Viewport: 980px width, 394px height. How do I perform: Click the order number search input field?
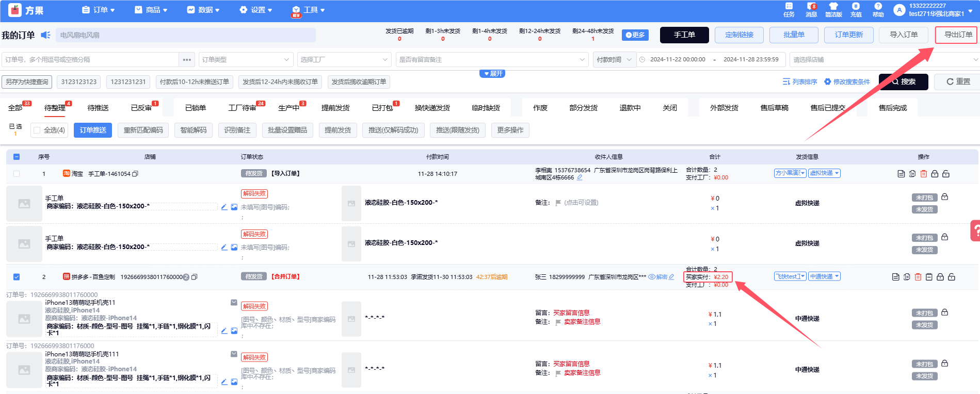point(90,60)
